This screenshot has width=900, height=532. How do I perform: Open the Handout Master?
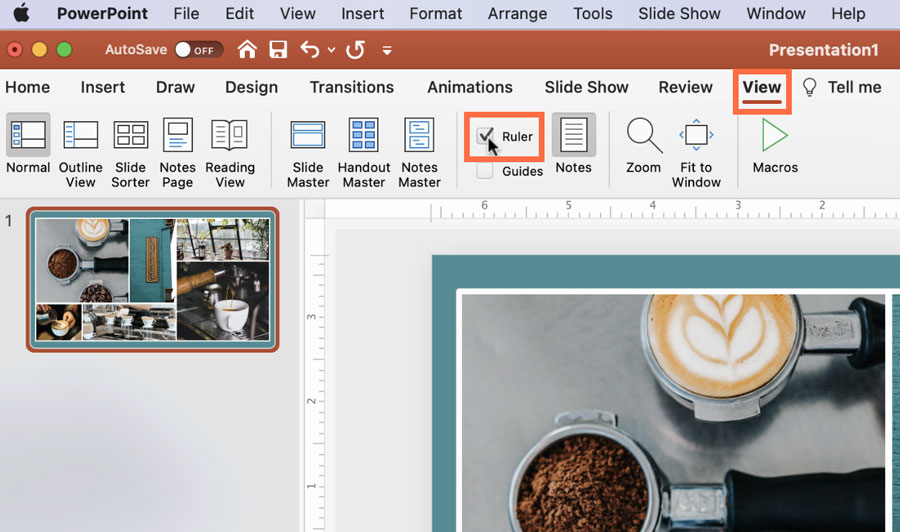(x=363, y=152)
